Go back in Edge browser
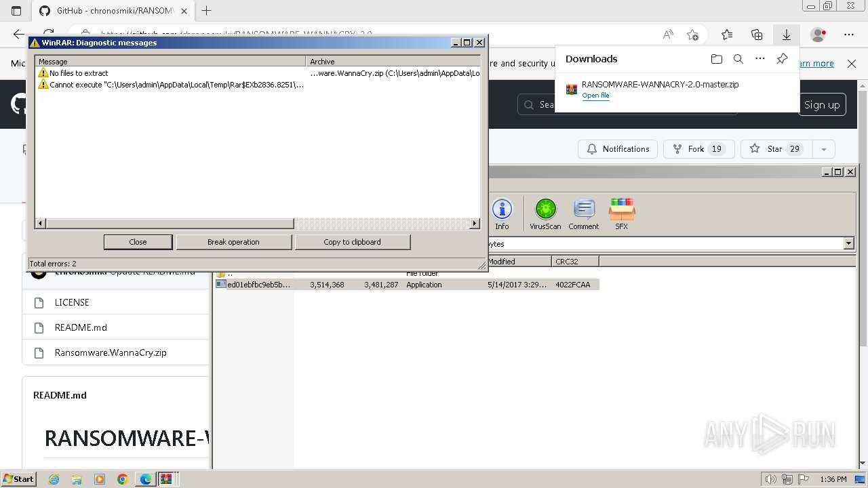This screenshot has width=868, height=488. point(18,35)
